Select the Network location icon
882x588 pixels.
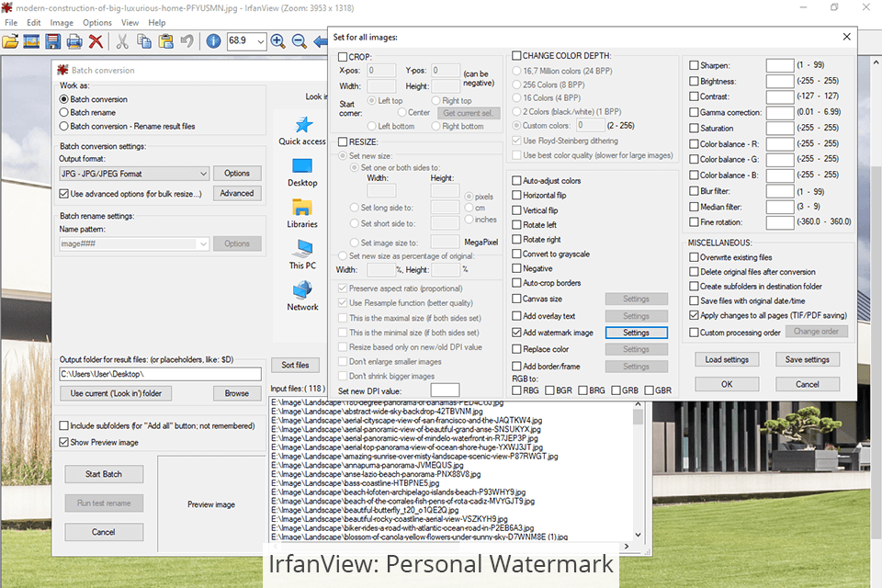point(302,289)
